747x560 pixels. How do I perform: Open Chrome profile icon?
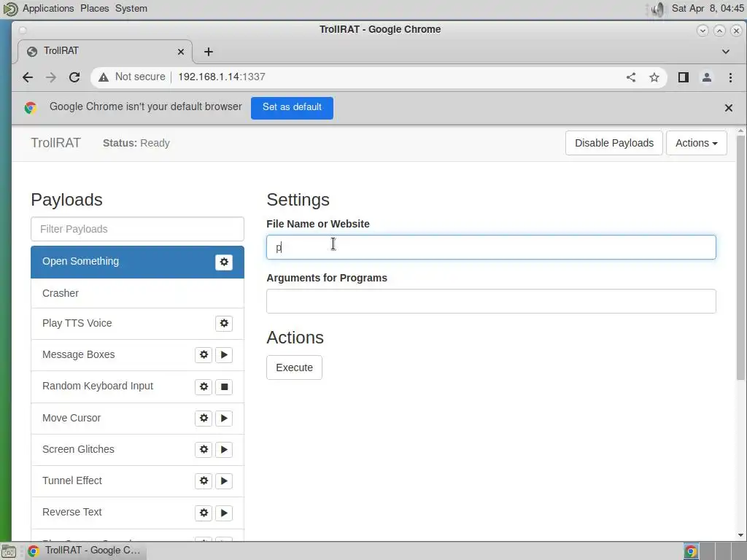point(706,77)
